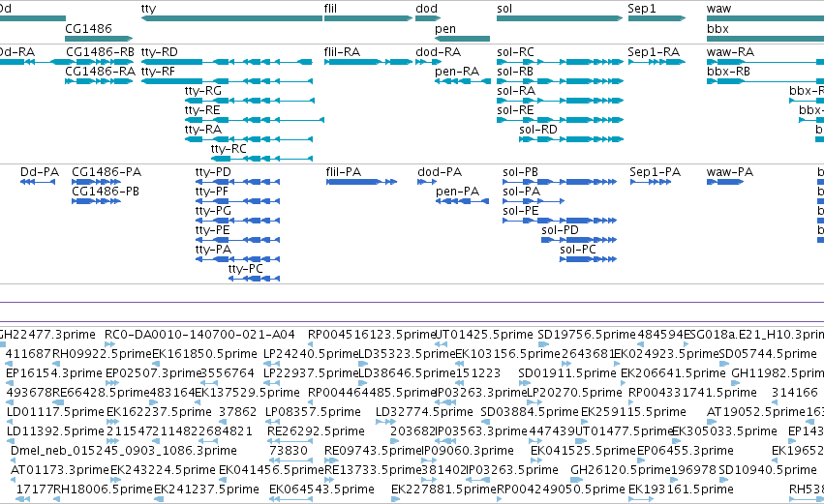Select the waw-RA transcript label
The height and width of the screenshot is (504, 824).
coord(730,52)
